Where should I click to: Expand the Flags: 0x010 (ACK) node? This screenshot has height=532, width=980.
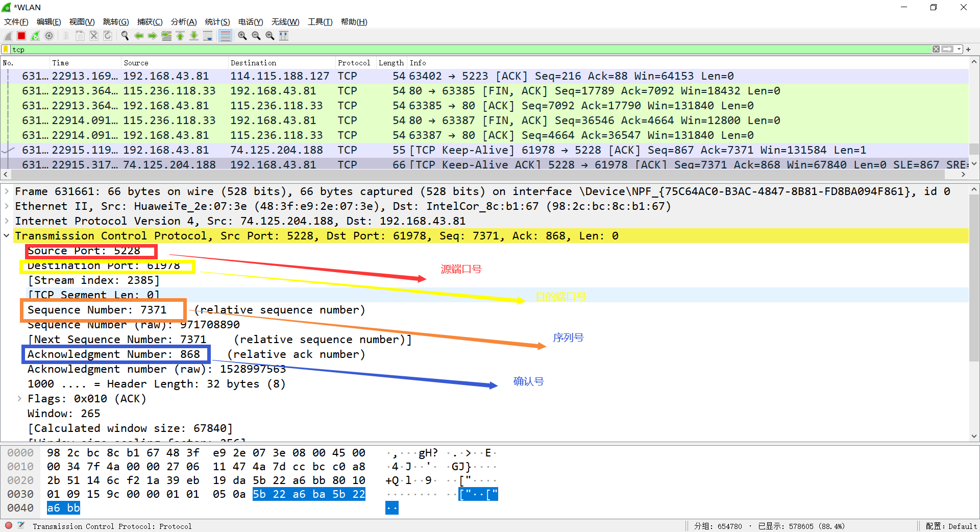pyautogui.click(x=19, y=399)
